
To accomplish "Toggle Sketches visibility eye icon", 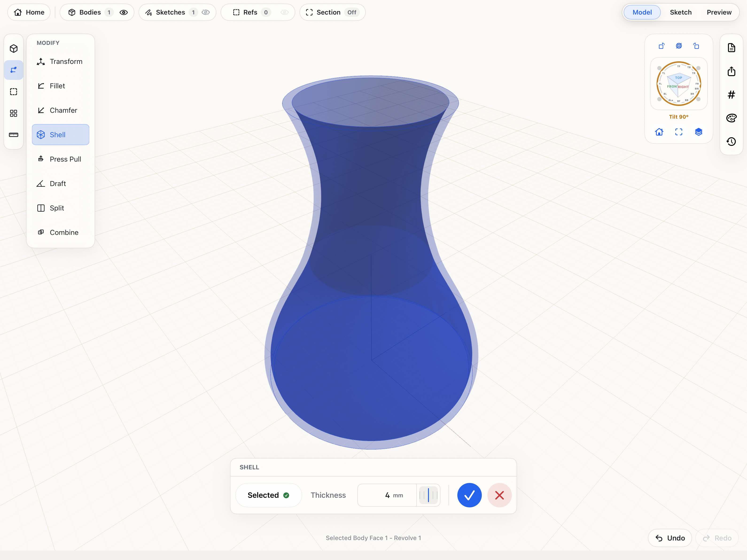I will click(206, 12).
